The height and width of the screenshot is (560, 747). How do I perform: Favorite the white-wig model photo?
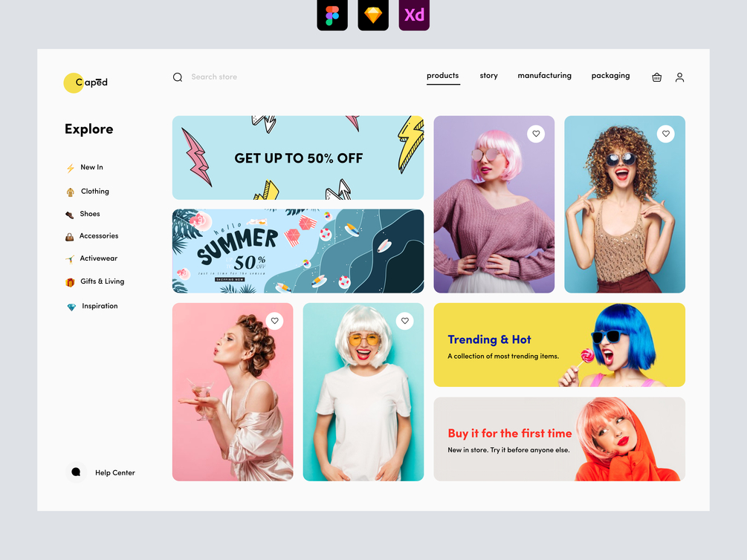click(x=405, y=321)
